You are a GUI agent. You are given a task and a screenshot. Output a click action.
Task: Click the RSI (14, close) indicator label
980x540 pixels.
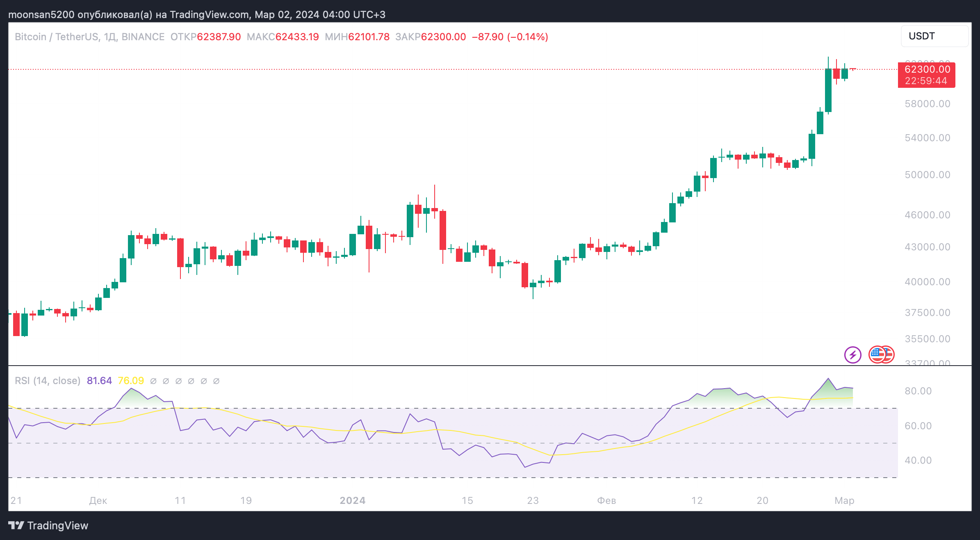click(x=48, y=381)
